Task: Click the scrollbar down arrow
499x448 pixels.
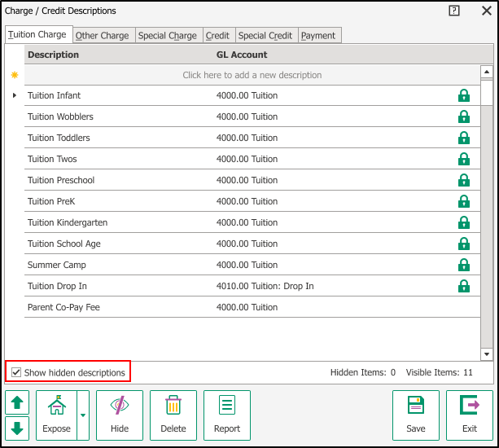Action: [x=487, y=354]
